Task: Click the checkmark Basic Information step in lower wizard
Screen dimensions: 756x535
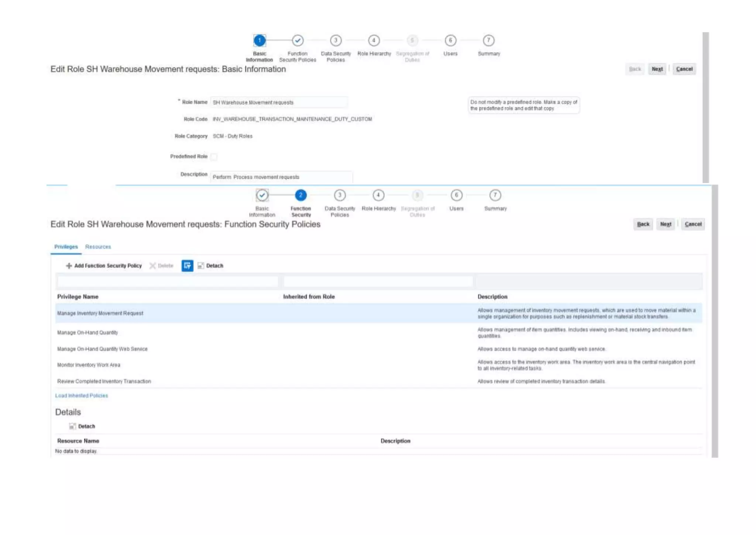Action: 262,195
